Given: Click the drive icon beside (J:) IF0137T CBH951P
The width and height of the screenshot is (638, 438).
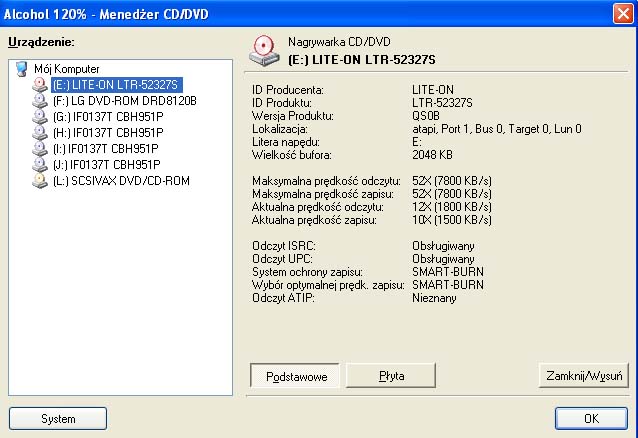Looking at the screenshot, I should tap(40, 164).
